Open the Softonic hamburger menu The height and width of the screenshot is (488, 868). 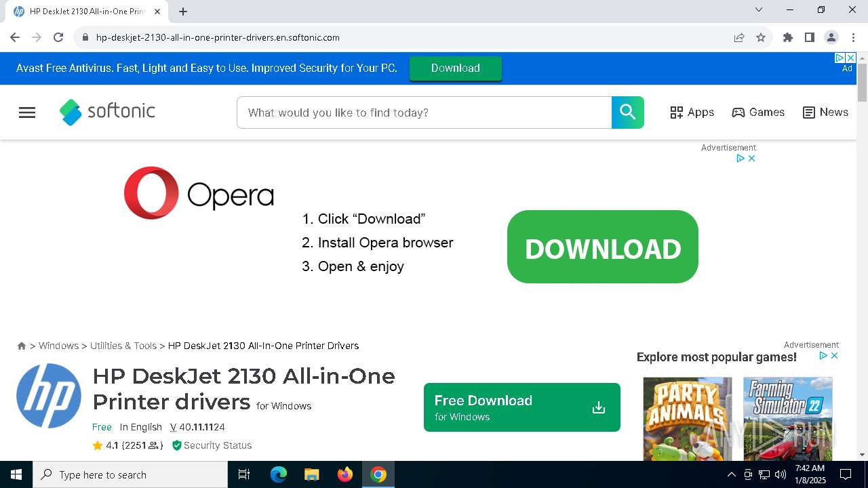pyautogui.click(x=27, y=113)
